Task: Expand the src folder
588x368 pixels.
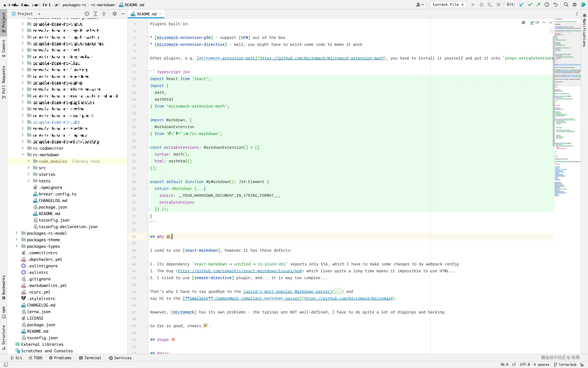Action: click(28, 168)
